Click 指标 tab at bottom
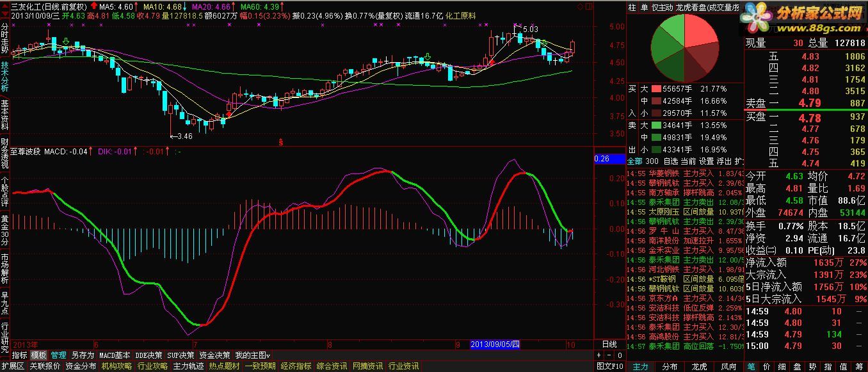 (x=20, y=355)
